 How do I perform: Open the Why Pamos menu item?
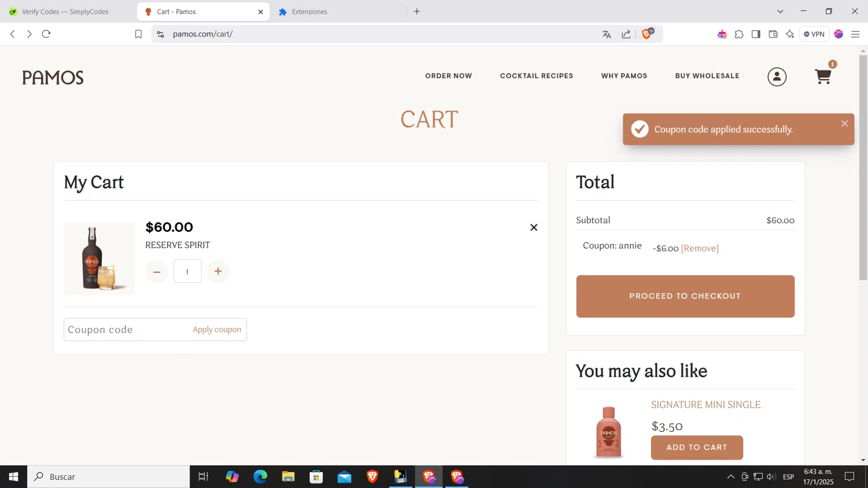624,76
